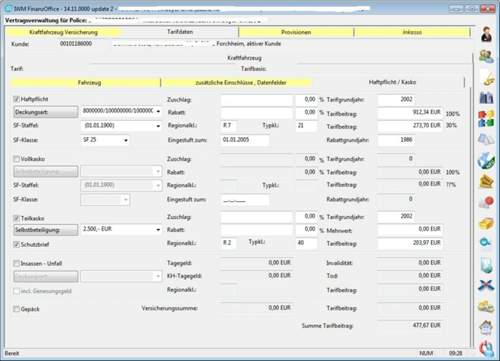Open the blue binders archive icon

click(486, 98)
